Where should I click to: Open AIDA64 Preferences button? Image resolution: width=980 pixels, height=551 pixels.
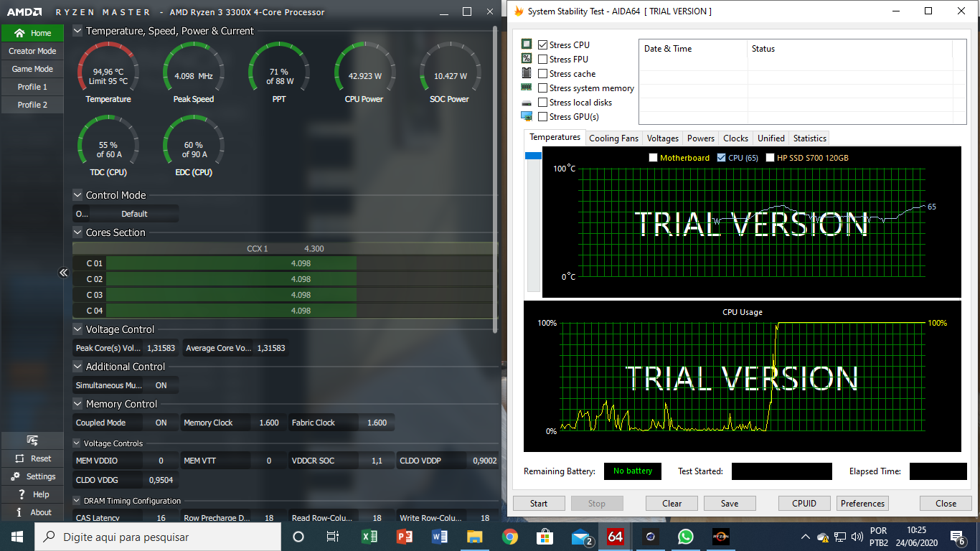(863, 503)
